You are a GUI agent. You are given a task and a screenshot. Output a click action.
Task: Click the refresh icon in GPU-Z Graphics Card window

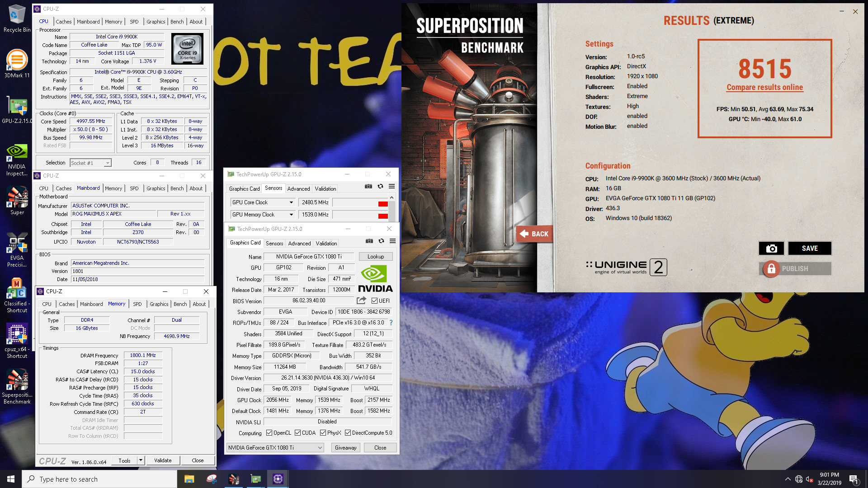click(381, 241)
